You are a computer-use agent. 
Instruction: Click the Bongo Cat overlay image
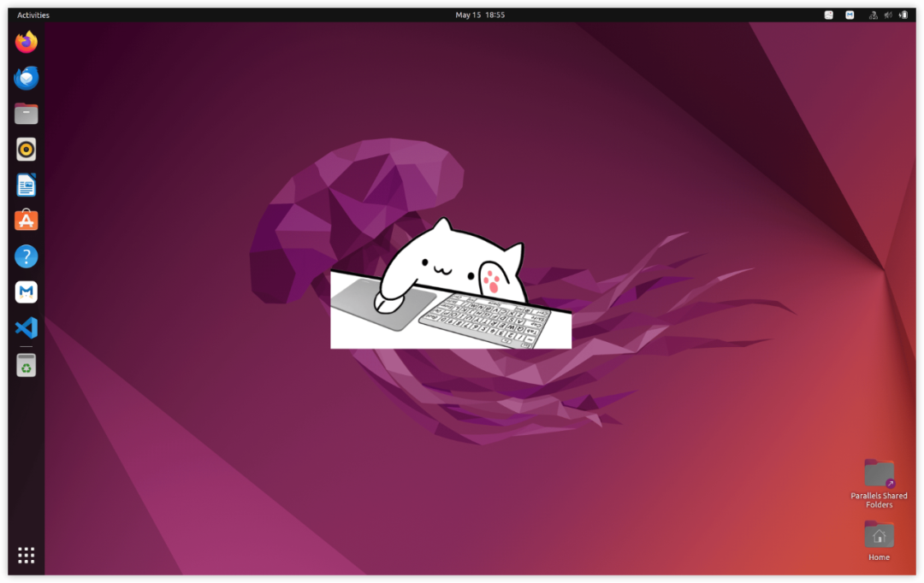451,283
